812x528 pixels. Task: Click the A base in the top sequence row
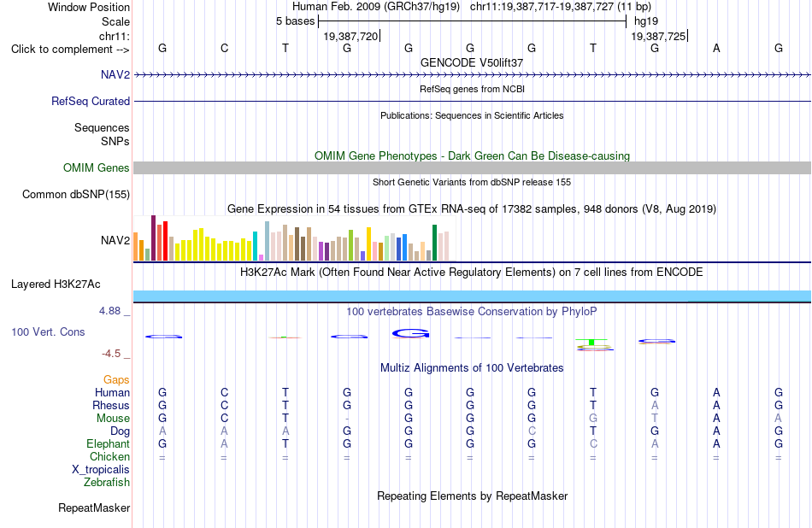coord(716,48)
